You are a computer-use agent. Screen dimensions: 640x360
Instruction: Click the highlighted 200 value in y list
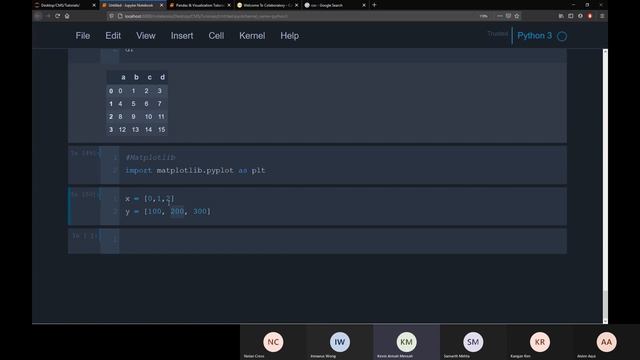(x=177, y=211)
